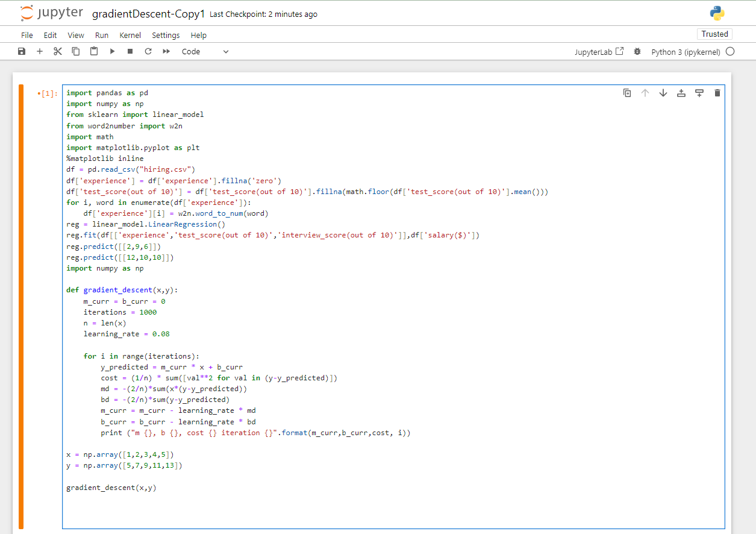Image resolution: width=756 pixels, height=534 pixels.
Task: Click the 'reg.predict([[2,9,6]])' line
Action: point(113,247)
